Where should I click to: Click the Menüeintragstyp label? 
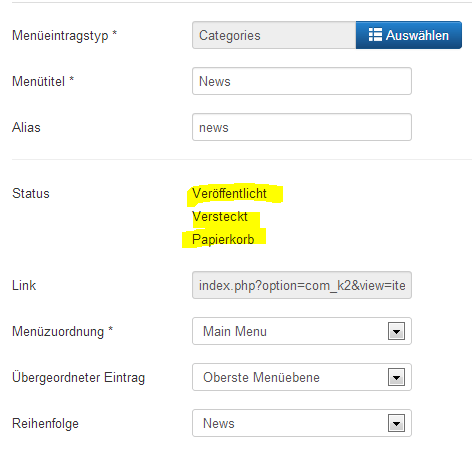click(64, 36)
